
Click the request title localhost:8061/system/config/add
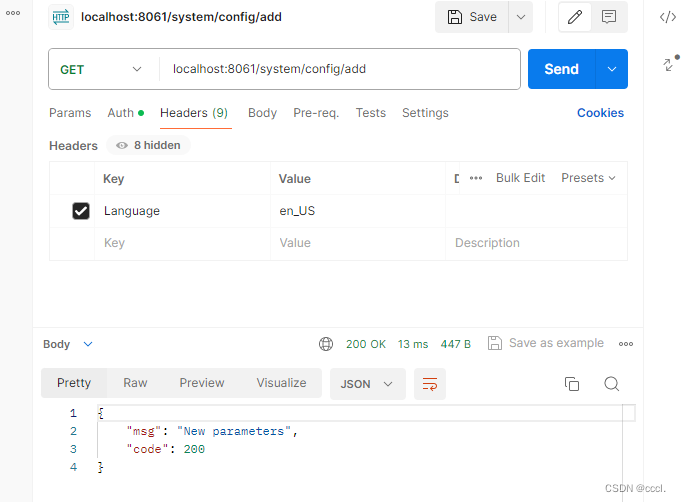point(181,17)
